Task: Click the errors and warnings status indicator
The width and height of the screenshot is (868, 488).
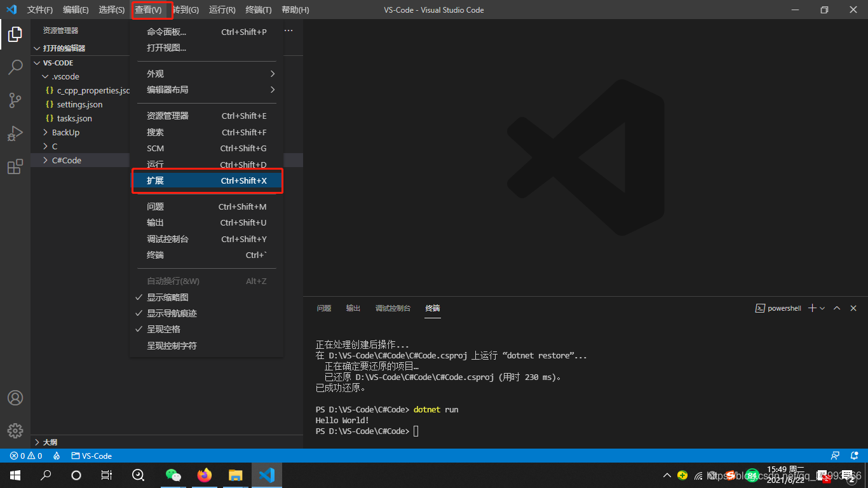Action: pyautogui.click(x=26, y=456)
